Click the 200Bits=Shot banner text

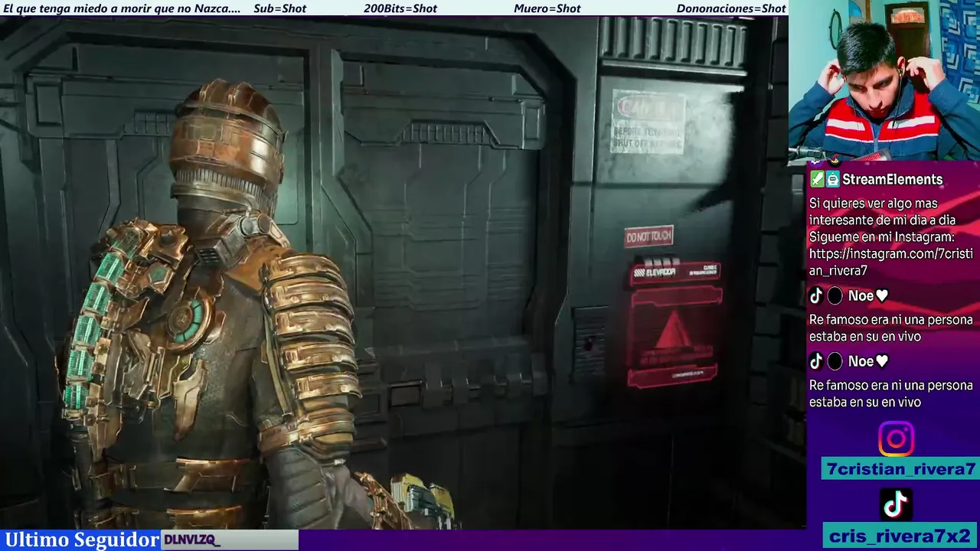pos(400,8)
